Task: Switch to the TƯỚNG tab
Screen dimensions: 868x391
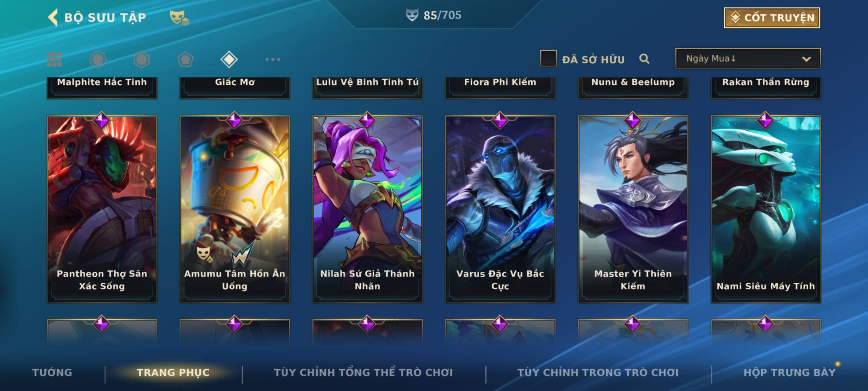Action: [x=52, y=372]
